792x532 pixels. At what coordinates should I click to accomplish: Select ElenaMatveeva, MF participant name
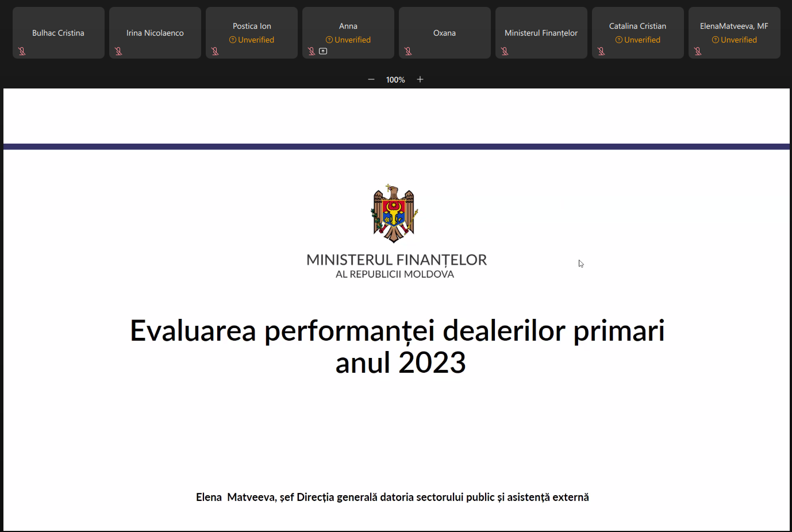[734, 26]
